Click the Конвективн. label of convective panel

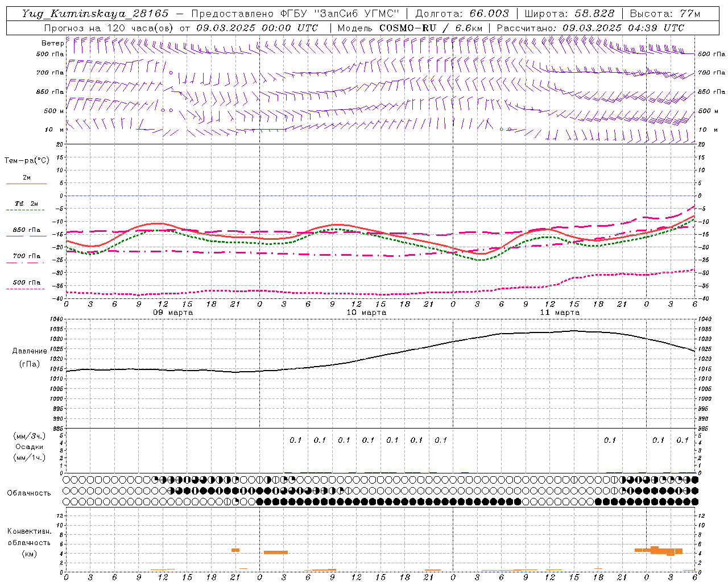pos(30,531)
